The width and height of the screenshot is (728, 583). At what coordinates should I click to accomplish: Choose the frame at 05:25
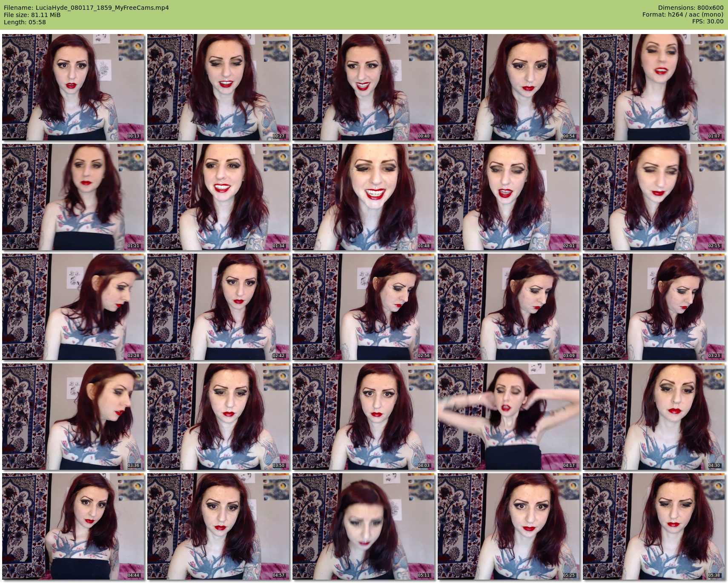coord(508,526)
